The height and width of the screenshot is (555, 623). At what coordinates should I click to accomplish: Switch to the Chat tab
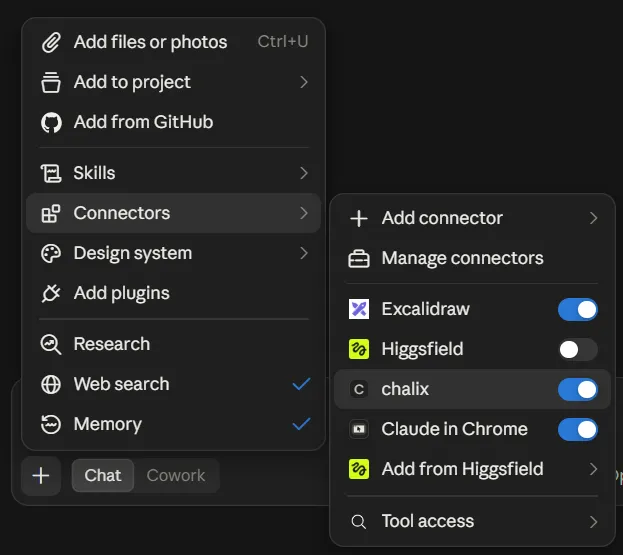103,476
